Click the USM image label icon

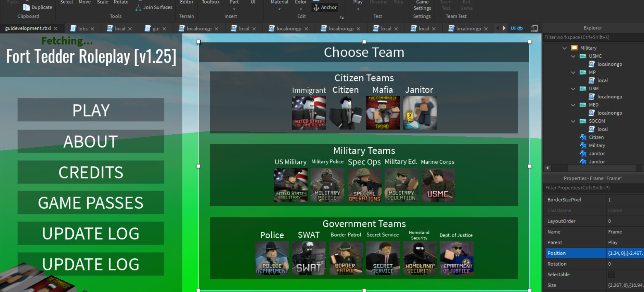pos(583,89)
